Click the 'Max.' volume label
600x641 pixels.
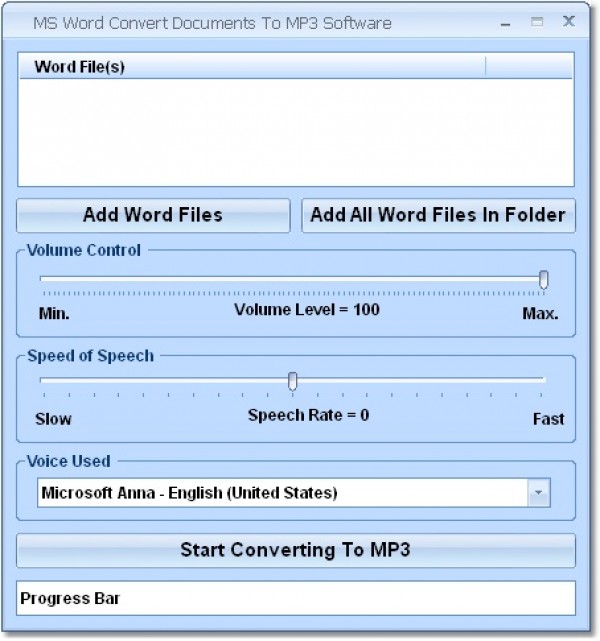click(540, 314)
